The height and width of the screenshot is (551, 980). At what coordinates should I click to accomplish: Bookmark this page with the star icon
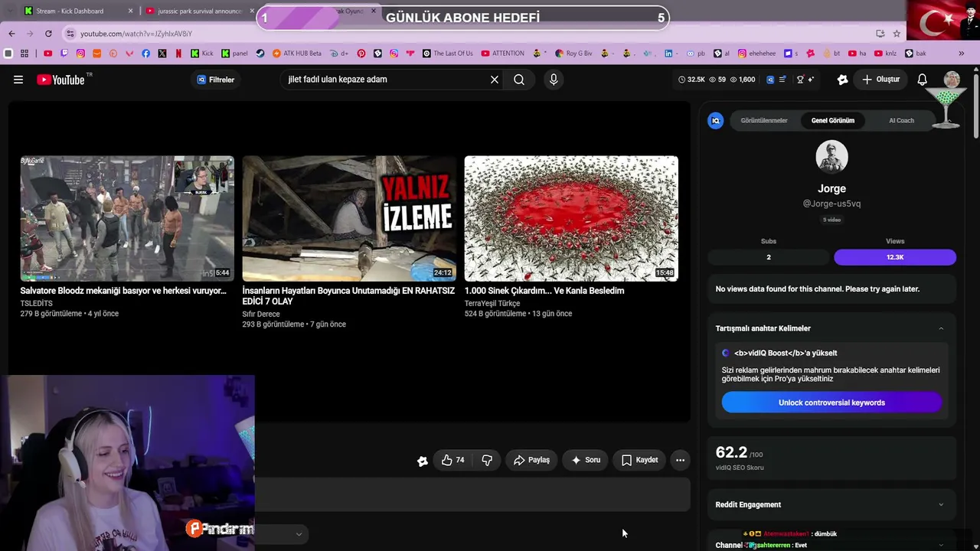(897, 34)
